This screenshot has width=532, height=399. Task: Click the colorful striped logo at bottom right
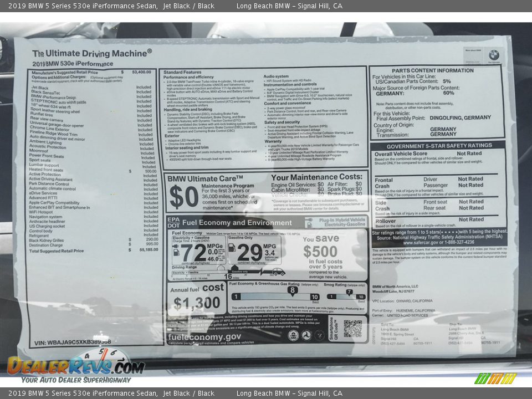[495, 378]
